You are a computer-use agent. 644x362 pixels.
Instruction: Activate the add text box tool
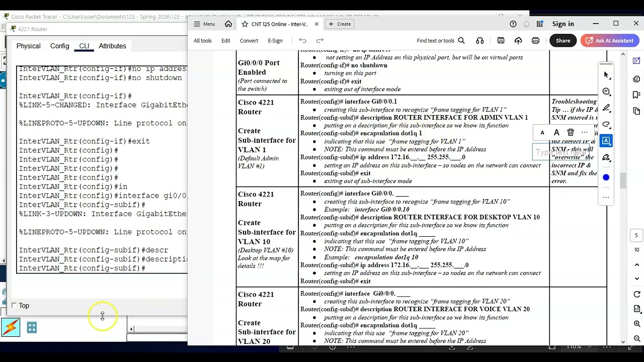(606, 141)
